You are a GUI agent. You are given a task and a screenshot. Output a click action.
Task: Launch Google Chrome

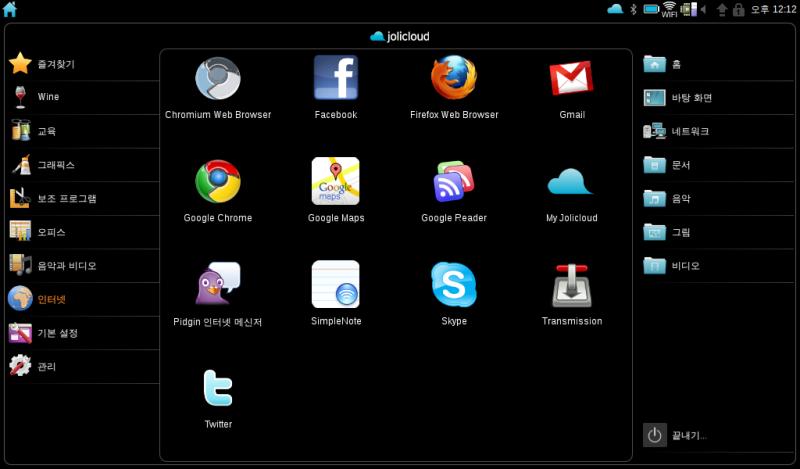pyautogui.click(x=218, y=181)
